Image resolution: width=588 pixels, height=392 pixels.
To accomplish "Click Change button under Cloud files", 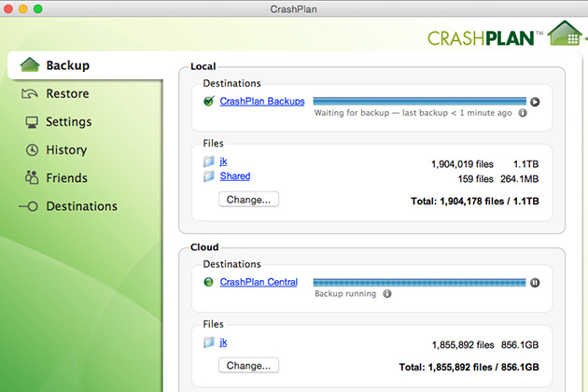I will (248, 365).
